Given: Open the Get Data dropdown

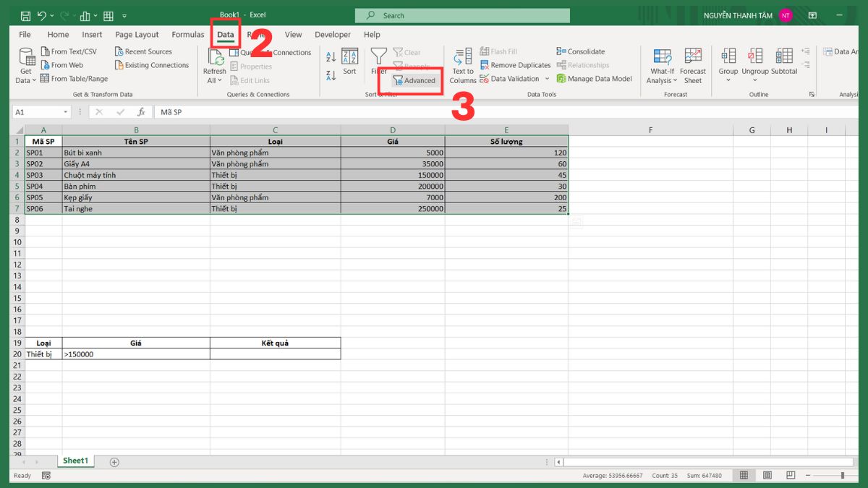Looking at the screenshot, I should [x=25, y=65].
